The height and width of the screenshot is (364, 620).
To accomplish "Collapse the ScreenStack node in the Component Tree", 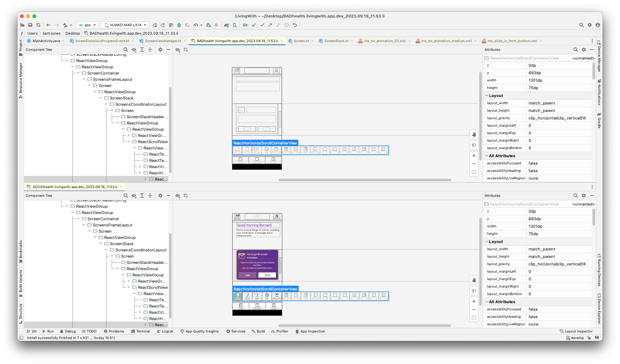I will point(100,98).
